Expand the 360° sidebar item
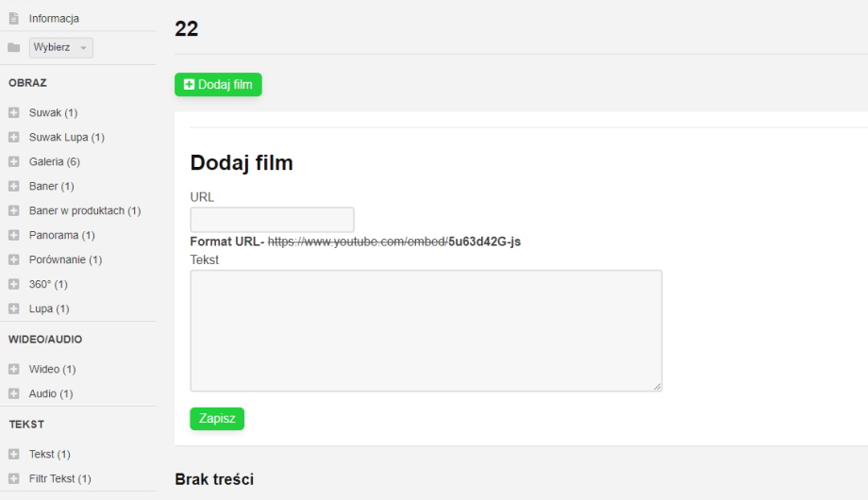Image resolution: width=868 pixels, height=500 pixels. coord(48,285)
